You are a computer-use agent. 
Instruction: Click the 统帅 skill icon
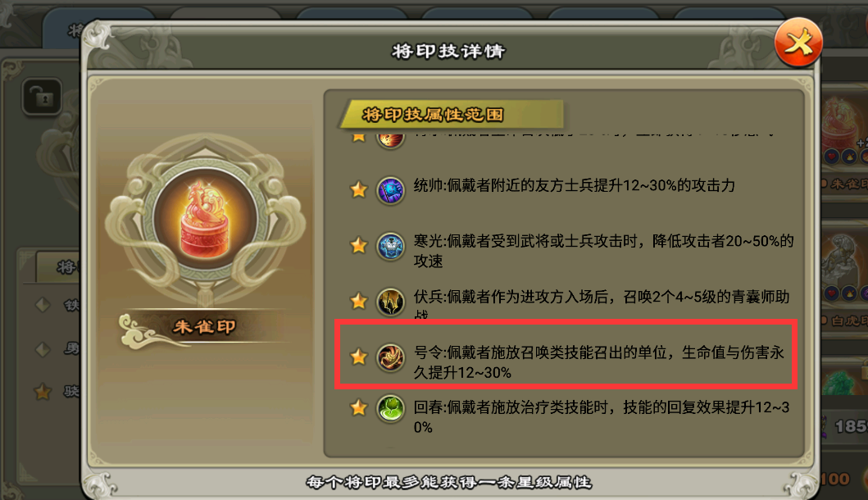[390, 190]
